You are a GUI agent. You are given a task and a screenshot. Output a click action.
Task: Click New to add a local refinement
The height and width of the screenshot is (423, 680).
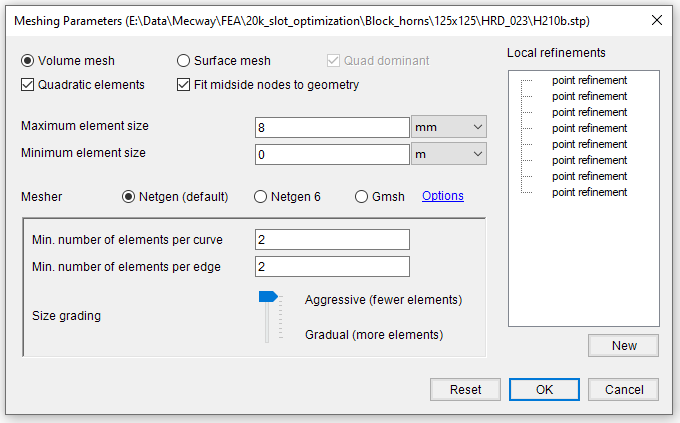pyautogui.click(x=624, y=346)
